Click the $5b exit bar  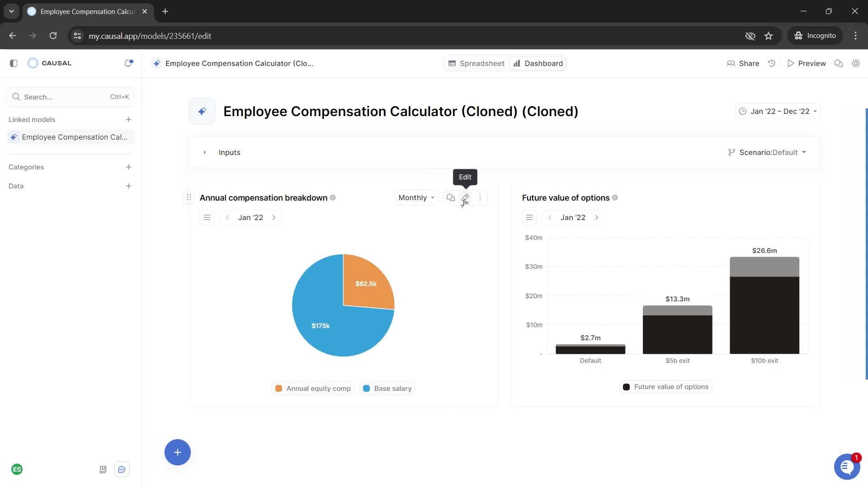tap(677, 330)
